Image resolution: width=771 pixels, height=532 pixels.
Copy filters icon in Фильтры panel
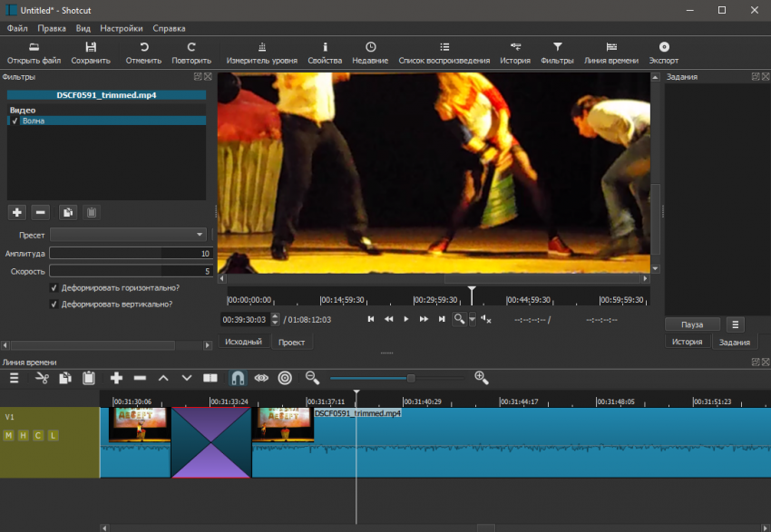click(x=68, y=212)
